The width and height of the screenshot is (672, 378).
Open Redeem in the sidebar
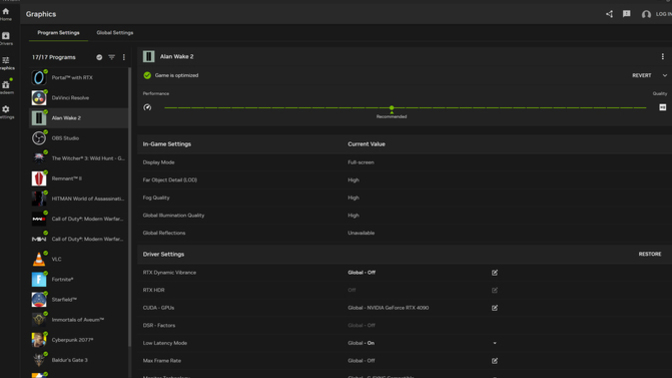click(x=6, y=87)
